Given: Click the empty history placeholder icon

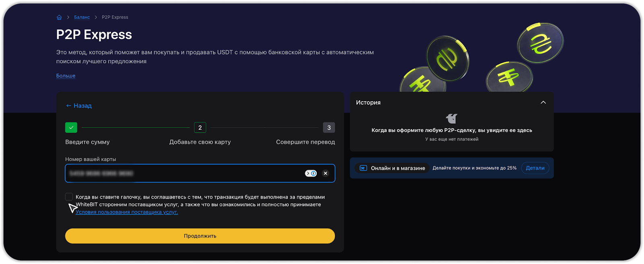Looking at the screenshot, I should coord(452,118).
